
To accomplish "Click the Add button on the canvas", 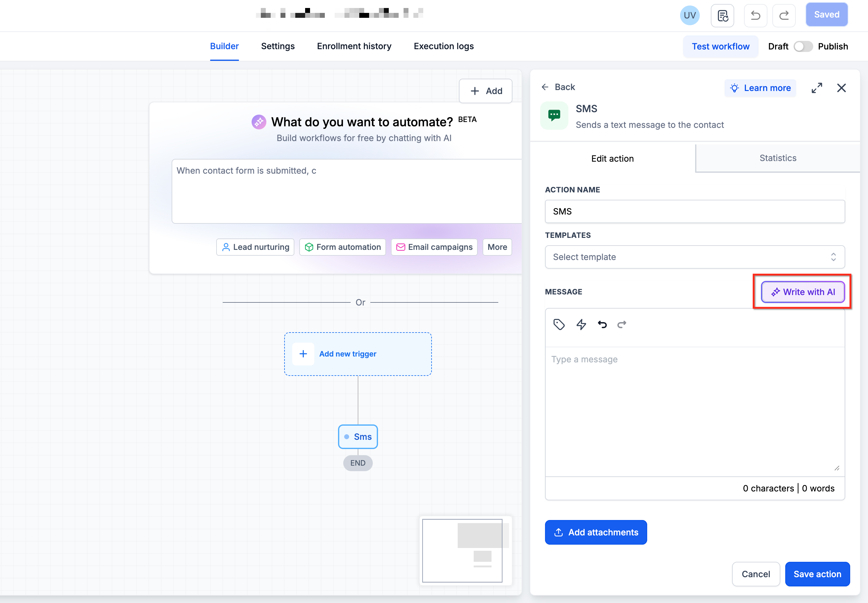I will point(486,91).
